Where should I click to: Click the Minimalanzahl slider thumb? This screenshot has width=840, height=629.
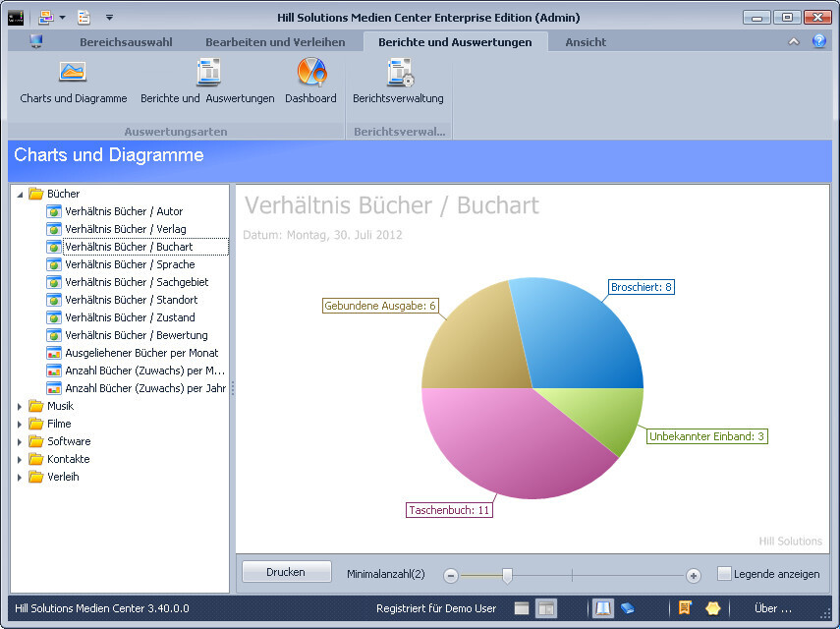(x=507, y=575)
